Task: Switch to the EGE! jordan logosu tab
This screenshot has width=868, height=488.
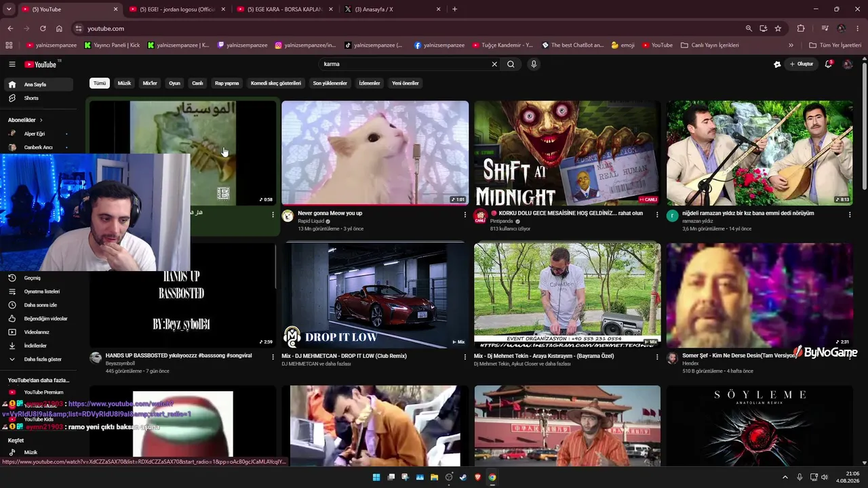Action: coord(178,9)
